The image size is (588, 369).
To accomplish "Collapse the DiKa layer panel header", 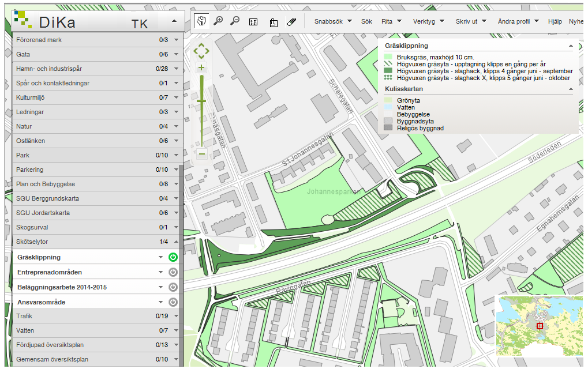I will point(174,21).
